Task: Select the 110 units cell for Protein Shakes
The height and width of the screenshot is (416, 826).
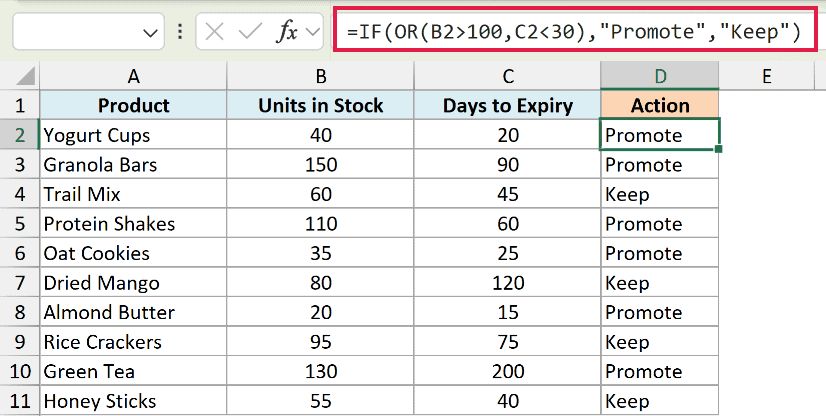Action: (x=320, y=223)
